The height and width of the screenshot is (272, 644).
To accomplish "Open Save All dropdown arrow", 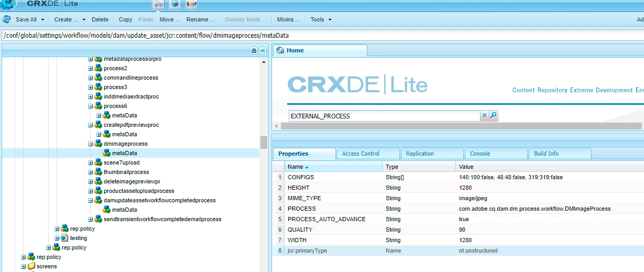I will point(42,20).
